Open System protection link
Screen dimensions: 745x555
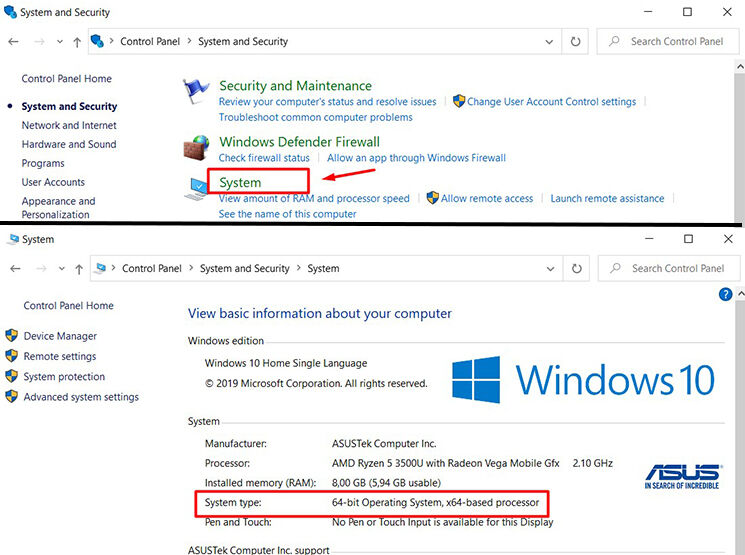coord(64,376)
